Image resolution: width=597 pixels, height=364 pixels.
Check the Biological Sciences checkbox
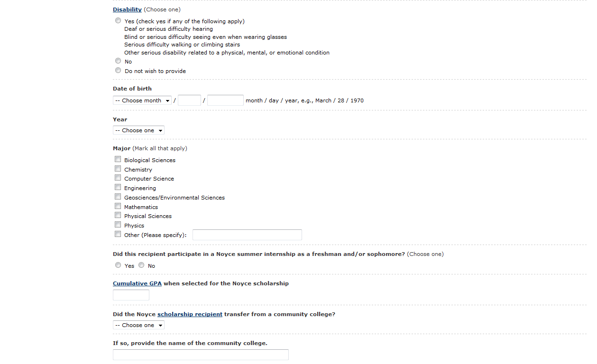point(118,160)
